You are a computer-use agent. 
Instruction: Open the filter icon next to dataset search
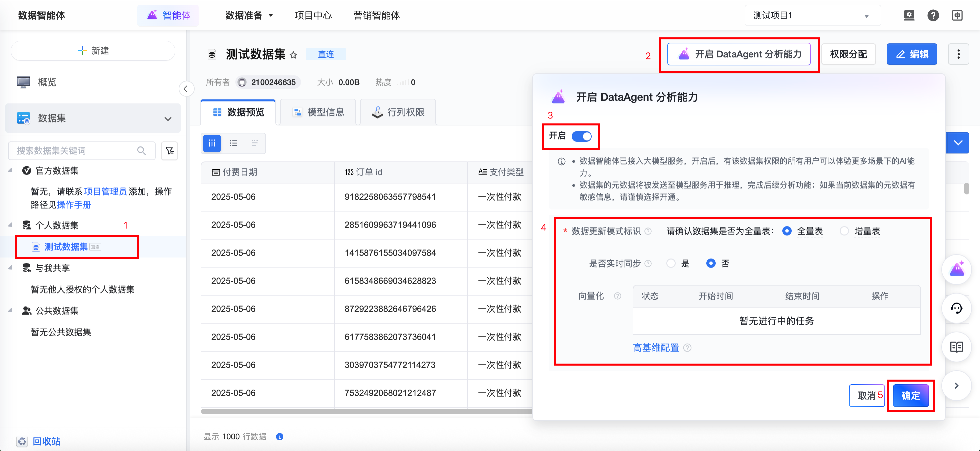[169, 151]
